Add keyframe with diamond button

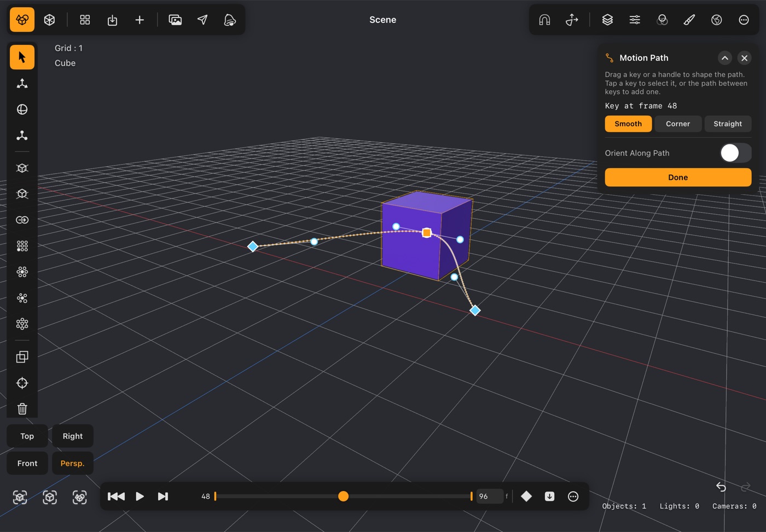[526, 496]
